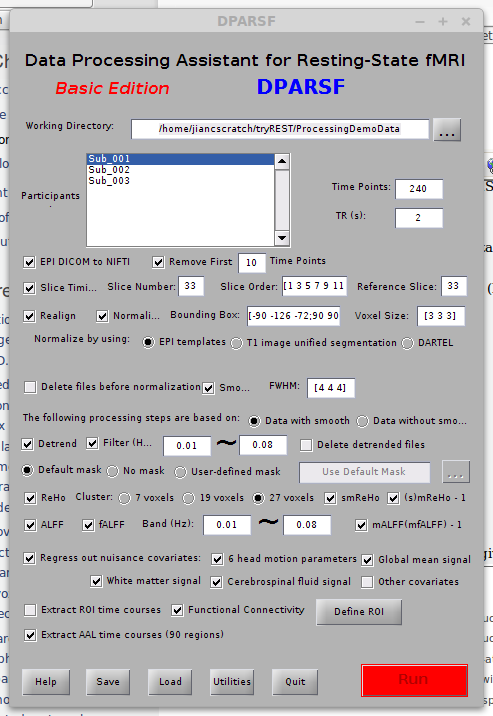Click the Reference Slice field
This screenshot has height=716, width=493.
pyautogui.click(x=453, y=286)
